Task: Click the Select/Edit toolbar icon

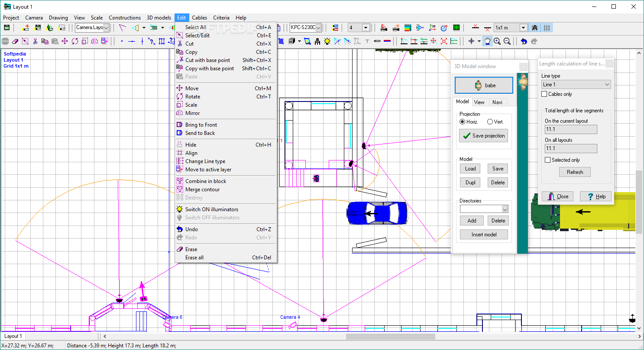Action: (25, 41)
